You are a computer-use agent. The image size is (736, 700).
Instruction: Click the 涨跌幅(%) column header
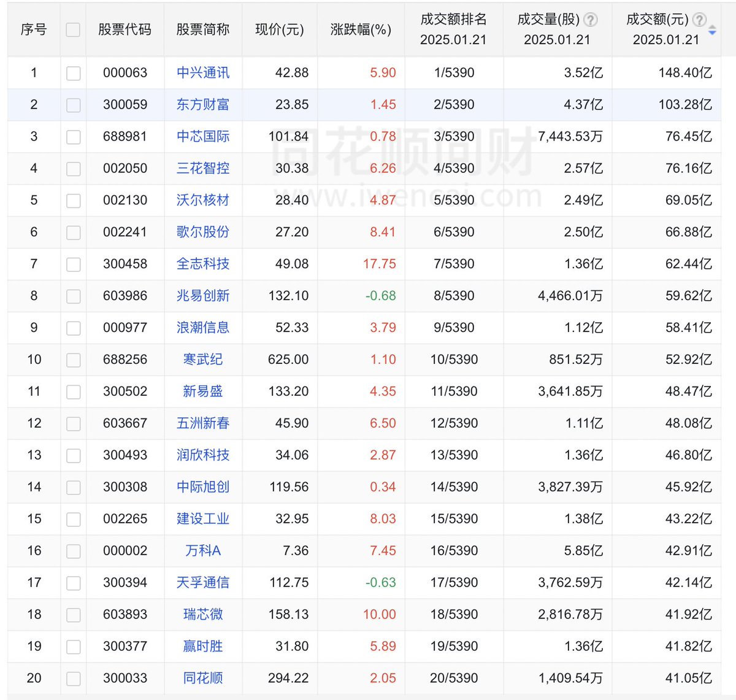click(361, 29)
